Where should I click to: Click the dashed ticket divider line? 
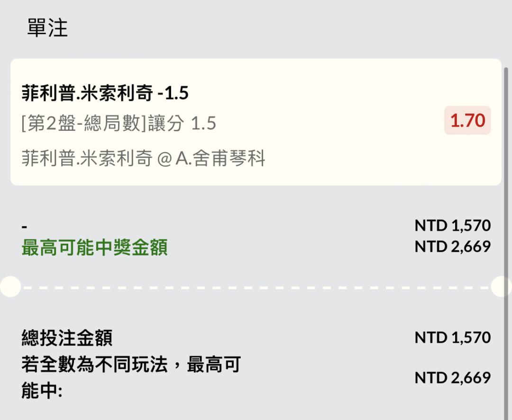(256, 288)
